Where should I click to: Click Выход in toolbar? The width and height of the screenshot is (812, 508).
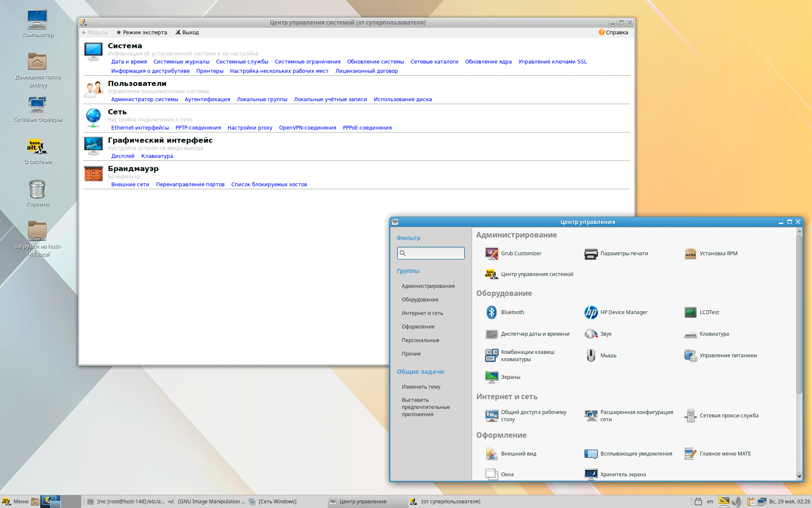coord(187,33)
